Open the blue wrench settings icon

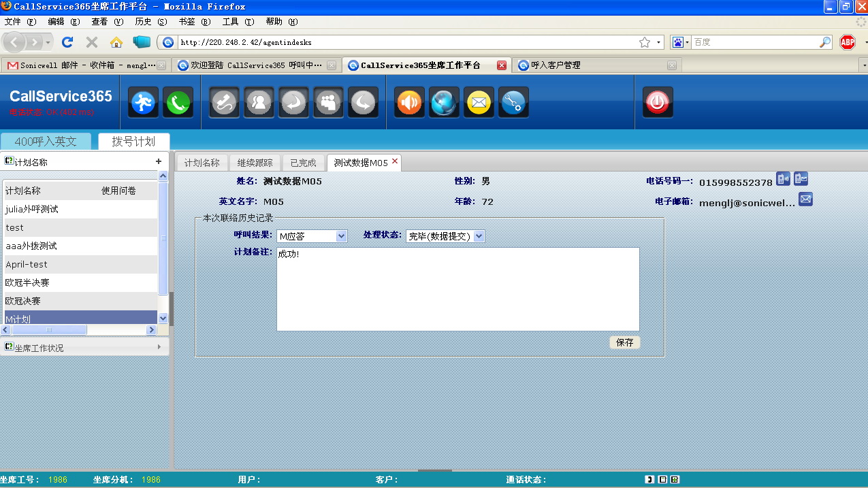coord(513,103)
